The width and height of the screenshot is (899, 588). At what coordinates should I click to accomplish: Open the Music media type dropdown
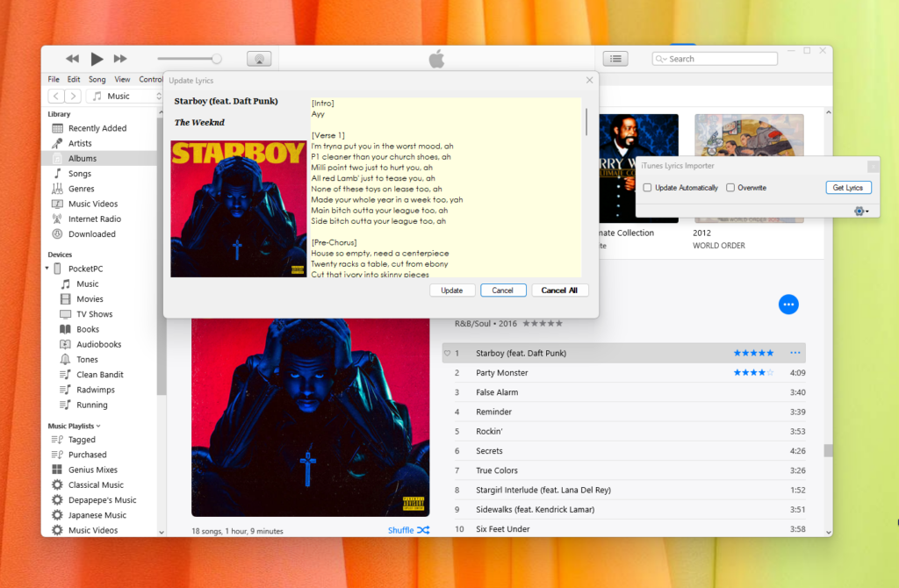127,97
